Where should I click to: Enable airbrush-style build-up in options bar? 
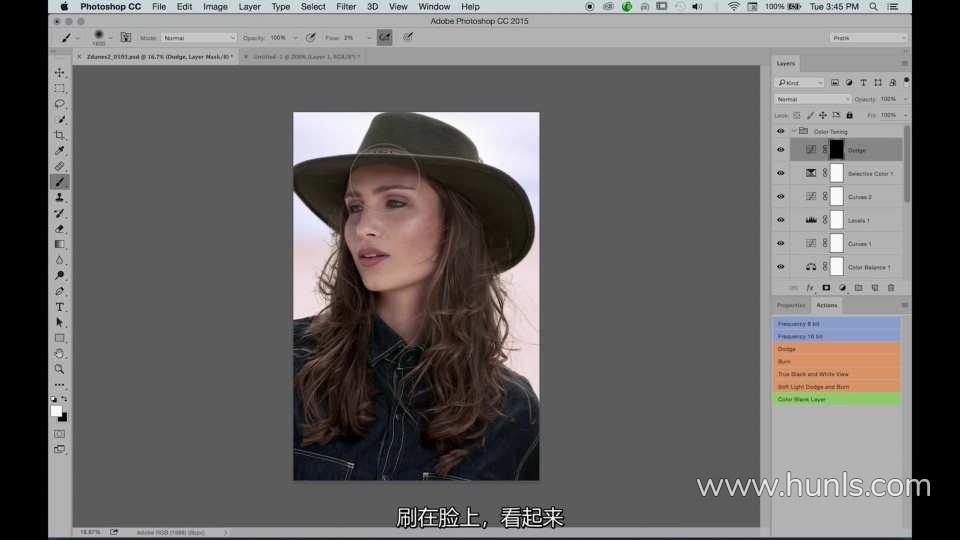[384, 38]
